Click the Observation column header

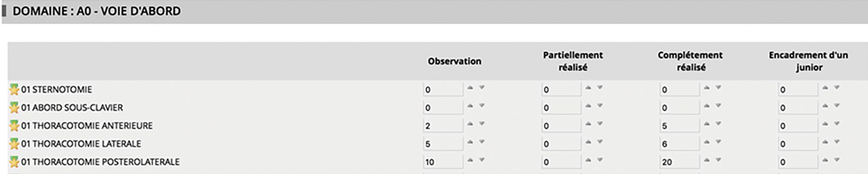tap(454, 61)
